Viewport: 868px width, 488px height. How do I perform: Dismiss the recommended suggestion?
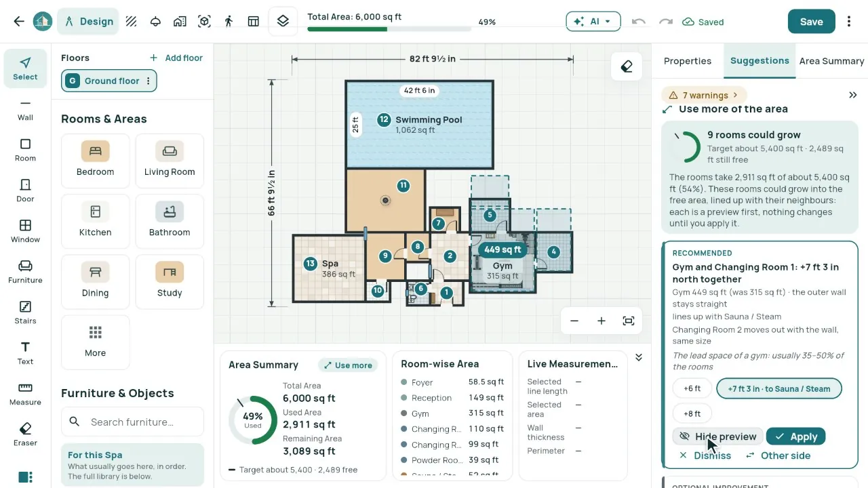(705, 455)
